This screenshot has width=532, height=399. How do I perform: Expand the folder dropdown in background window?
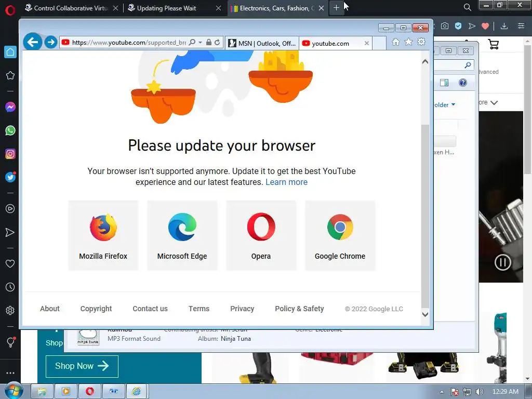point(453,104)
